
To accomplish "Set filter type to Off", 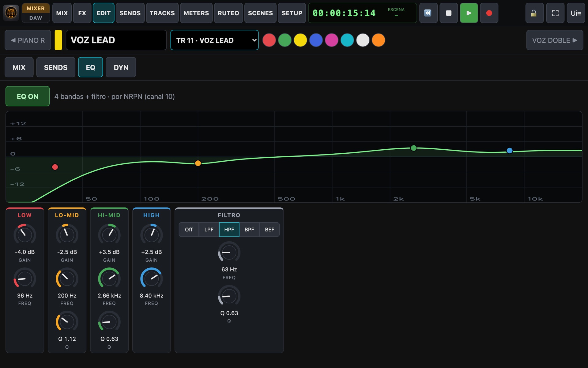I will 189,229.
